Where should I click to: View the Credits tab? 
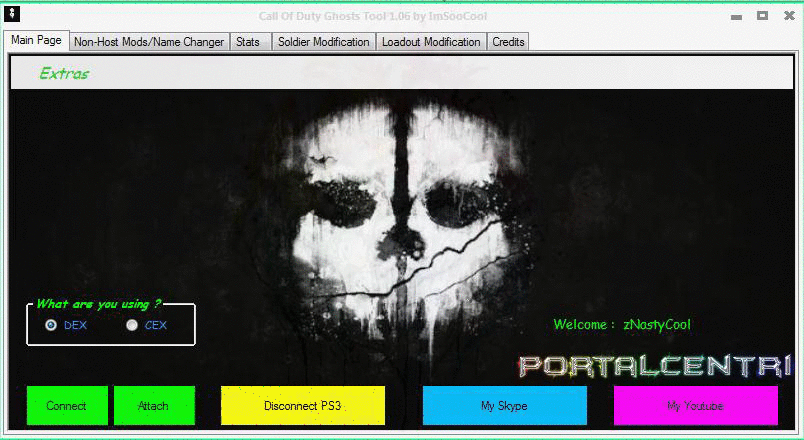(508, 42)
